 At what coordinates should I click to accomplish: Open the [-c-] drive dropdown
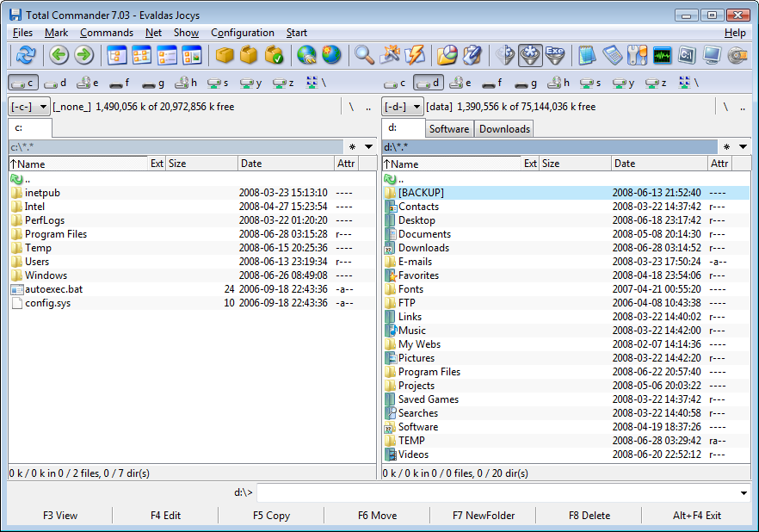29,107
